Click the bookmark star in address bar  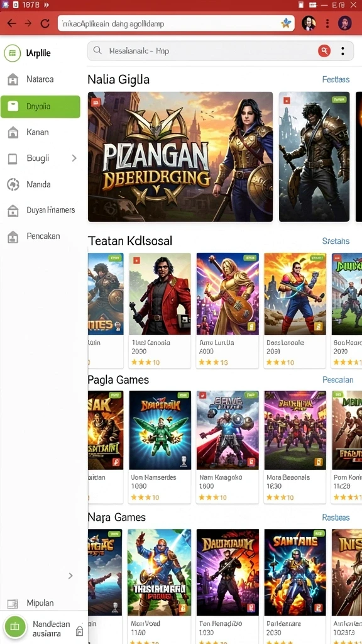[286, 23]
